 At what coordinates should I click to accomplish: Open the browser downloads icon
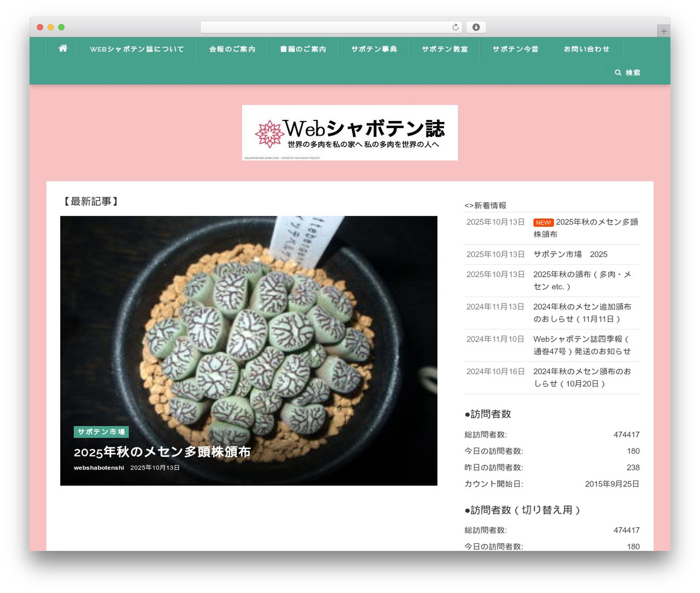tap(476, 27)
